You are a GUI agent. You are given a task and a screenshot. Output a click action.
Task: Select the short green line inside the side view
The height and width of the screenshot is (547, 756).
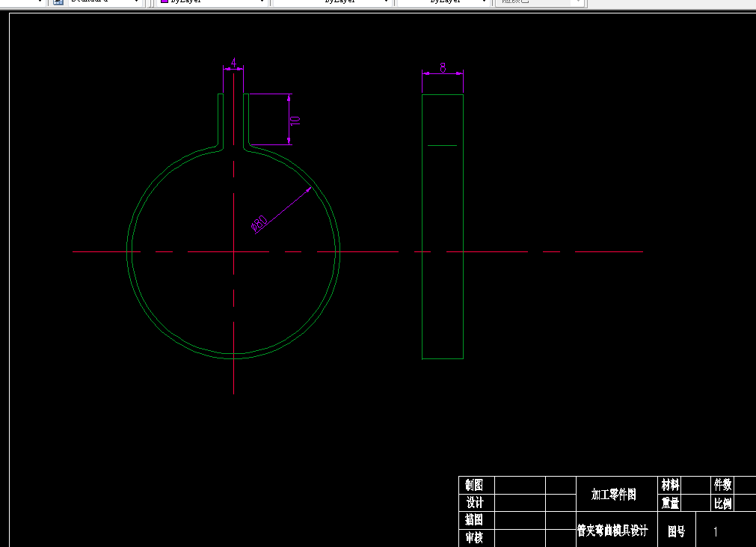pos(442,145)
